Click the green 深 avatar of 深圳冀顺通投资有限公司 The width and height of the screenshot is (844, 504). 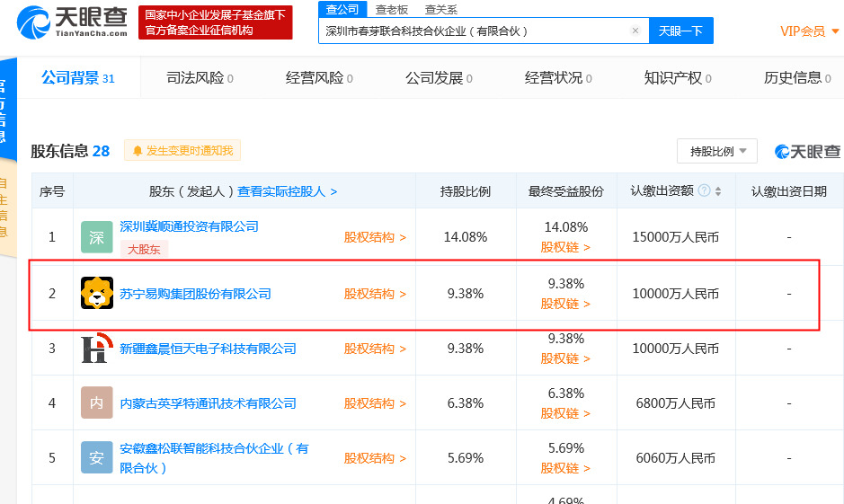click(x=97, y=237)
